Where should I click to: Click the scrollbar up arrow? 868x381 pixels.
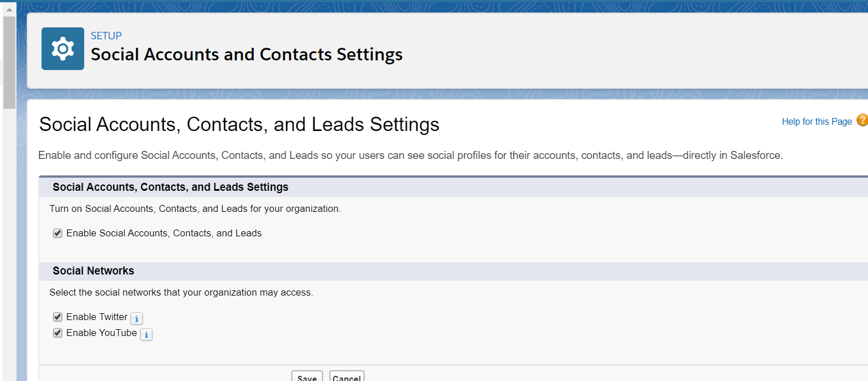click(9, 10)
